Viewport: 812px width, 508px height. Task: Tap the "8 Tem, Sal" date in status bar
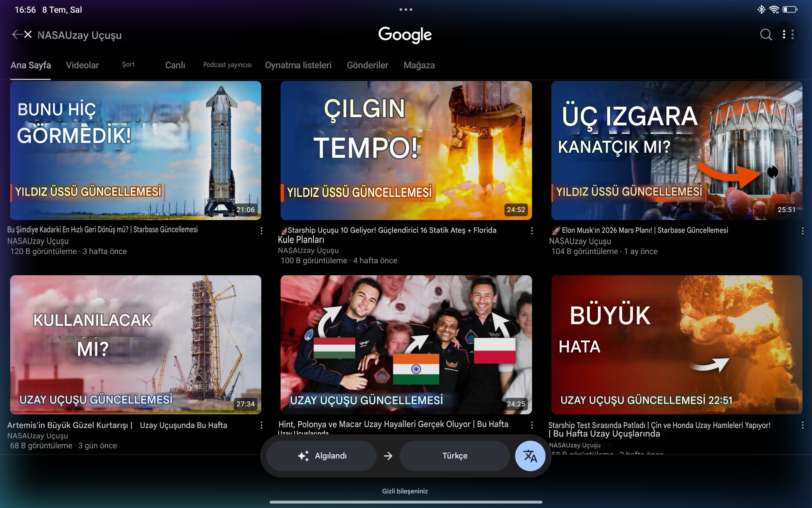pos(62,10)
